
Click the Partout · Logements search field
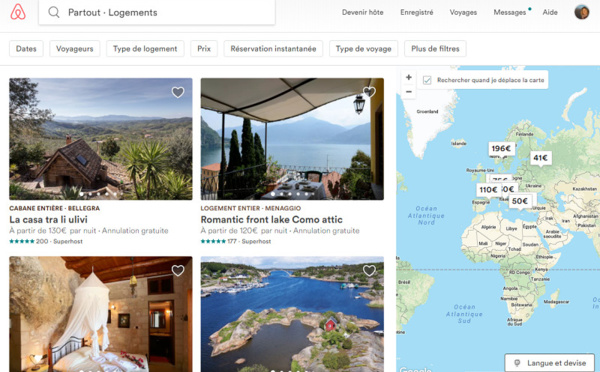tap(157, 12)
